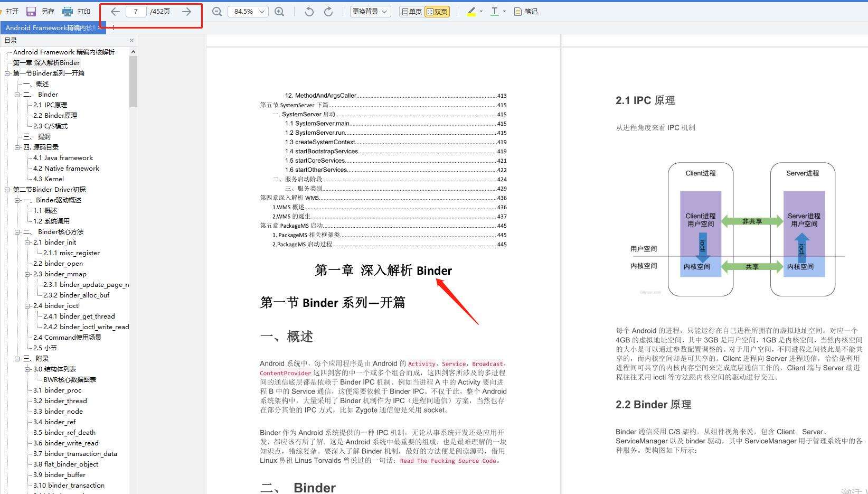Collapse the 二、Binder node in contents tree
The width and height of the screenshot is (868, 494).
(x=17, y=94)
